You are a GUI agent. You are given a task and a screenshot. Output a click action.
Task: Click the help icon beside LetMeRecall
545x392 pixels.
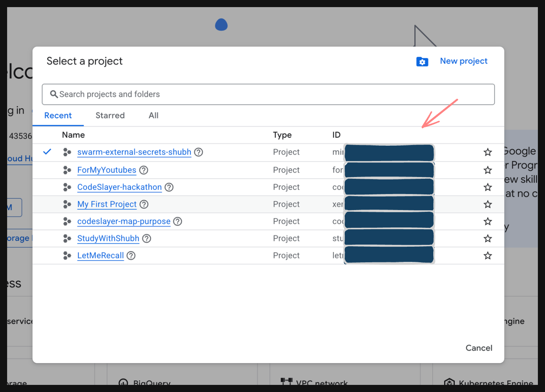131,256
